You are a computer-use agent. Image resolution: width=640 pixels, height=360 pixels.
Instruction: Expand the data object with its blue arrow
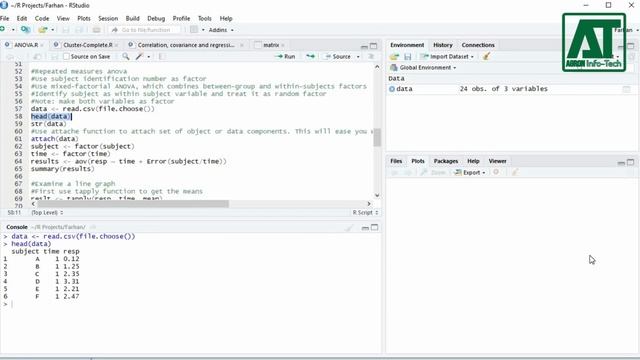tap(392, 89)
